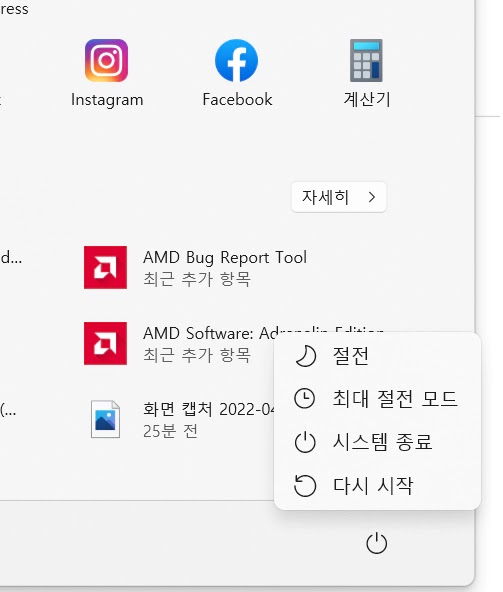Launch the Facebook app icon
503x592 pixels.
[x=236, y=60]
